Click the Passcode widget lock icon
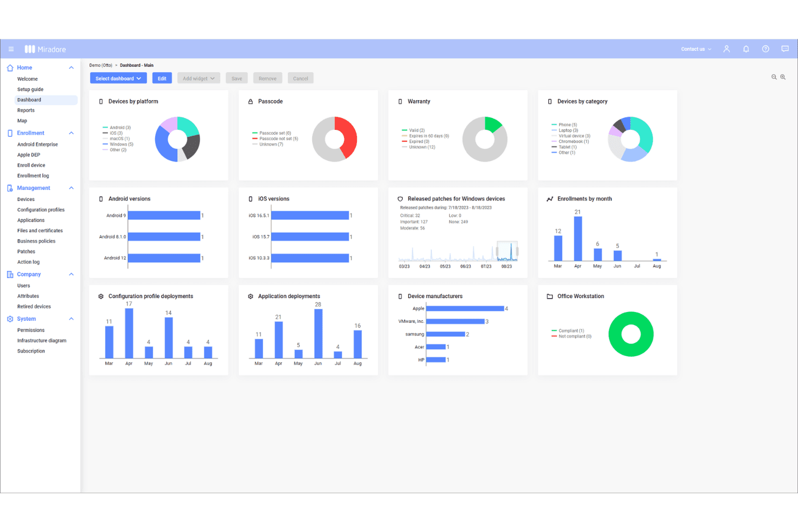Screen dimensions: 798x532 pos(251,101)
